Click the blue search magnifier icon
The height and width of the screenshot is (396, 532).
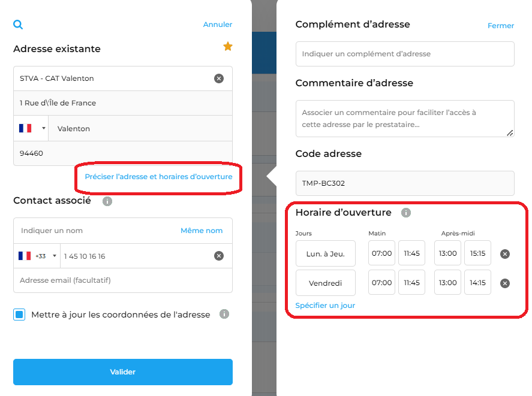(x=18, y=25)
